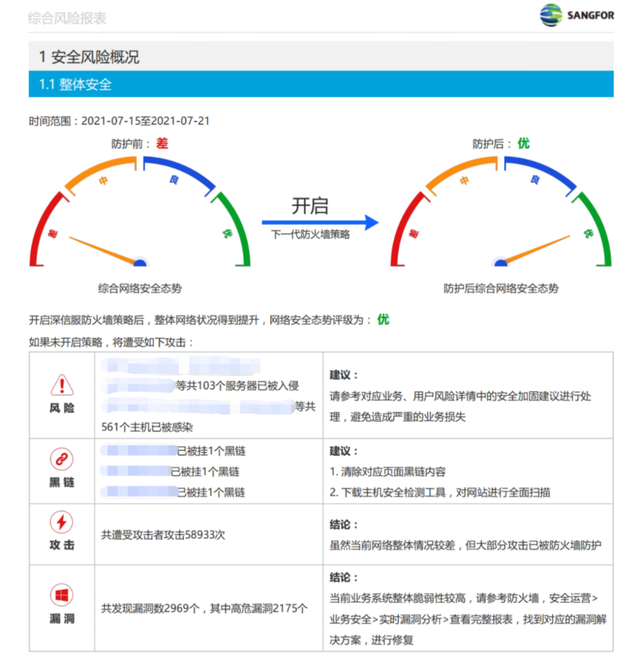Click the text 共遭受攻击者攻击58933次
640x659 pixels.
(163, 535)
